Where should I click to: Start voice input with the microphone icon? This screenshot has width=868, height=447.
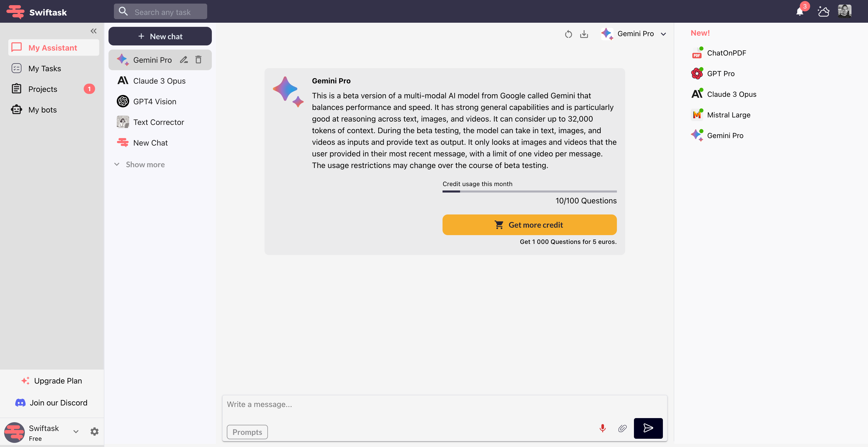tap(602, 428)
